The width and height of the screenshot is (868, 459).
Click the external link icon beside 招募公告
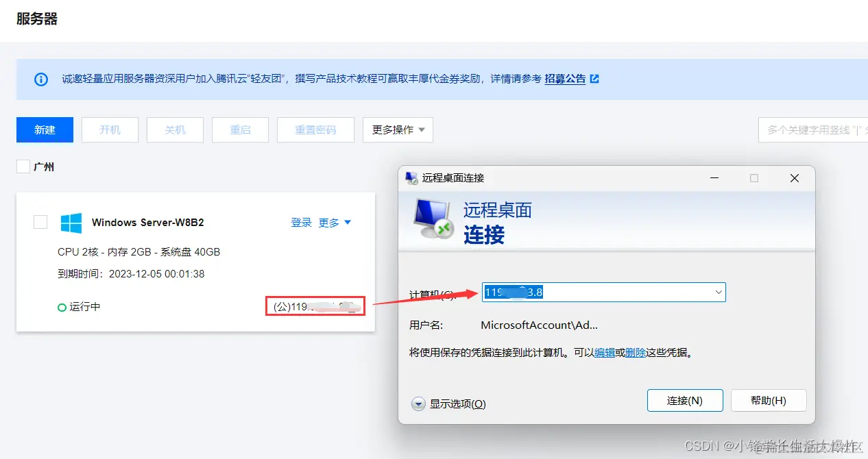594,79
